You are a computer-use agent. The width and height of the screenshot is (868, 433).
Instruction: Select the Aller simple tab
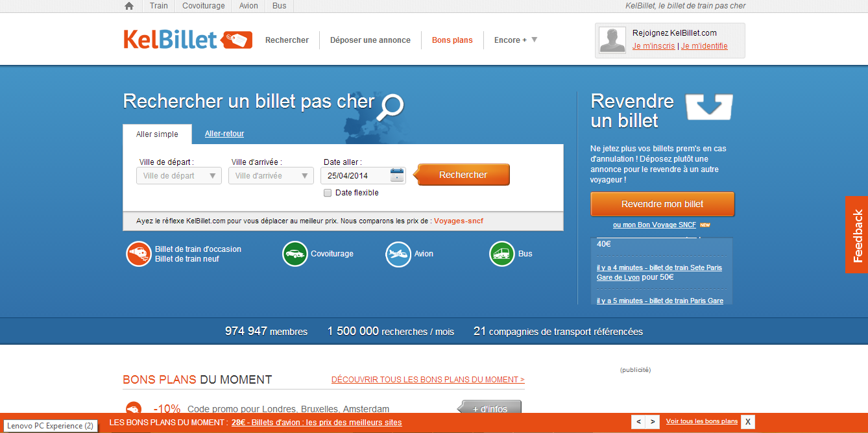point(157,134)
